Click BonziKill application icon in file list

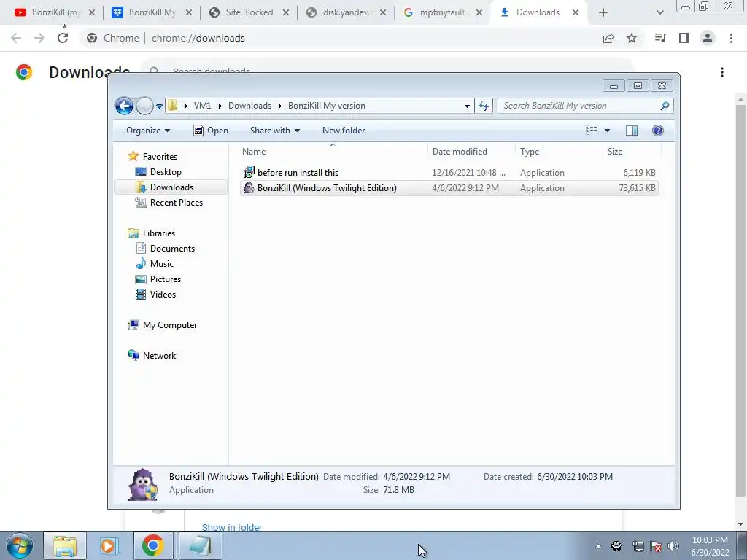point(249,187)
